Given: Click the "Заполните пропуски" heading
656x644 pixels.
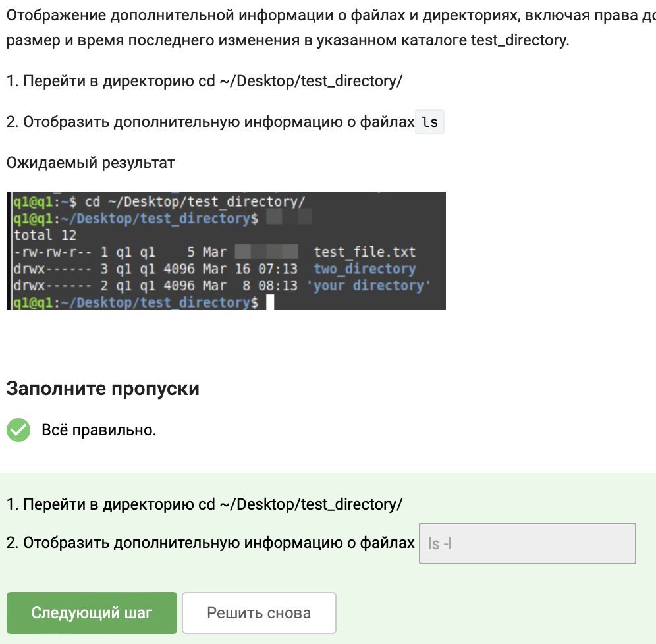Looking at the screenshot, I should coord(103,389).
